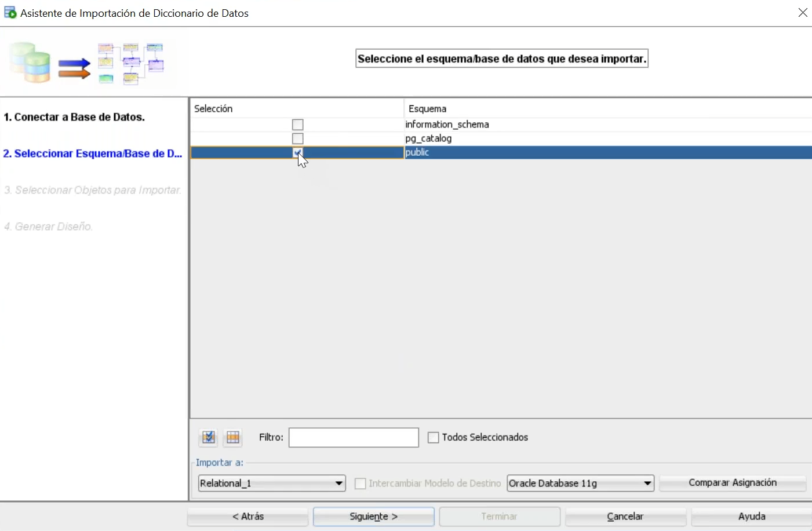This screenshot has height=531, width=812.
Task: Click inside the Filtro input field
Action: tap(354, 437)
